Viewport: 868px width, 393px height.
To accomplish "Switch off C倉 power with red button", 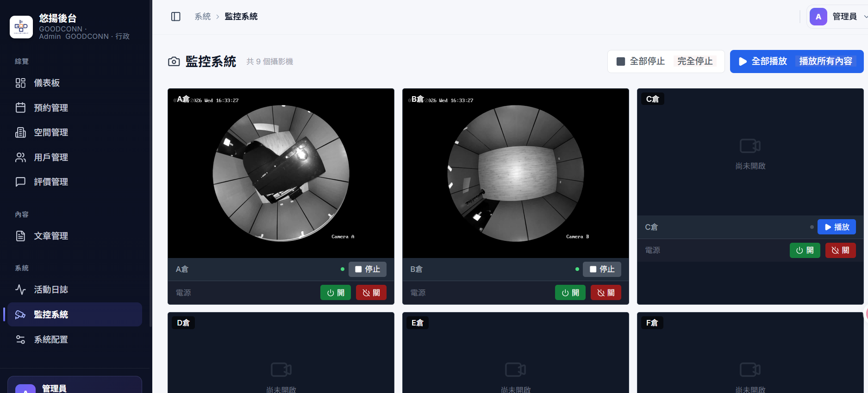I will (x=841, y=250).
